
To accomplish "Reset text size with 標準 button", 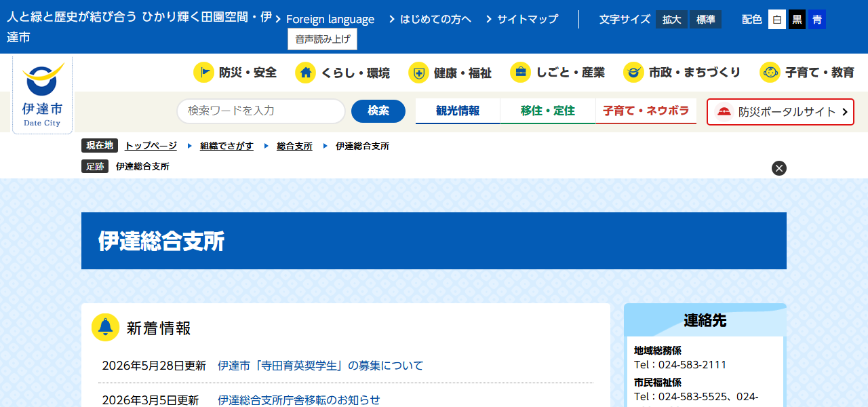I will [x=705, y=20].
